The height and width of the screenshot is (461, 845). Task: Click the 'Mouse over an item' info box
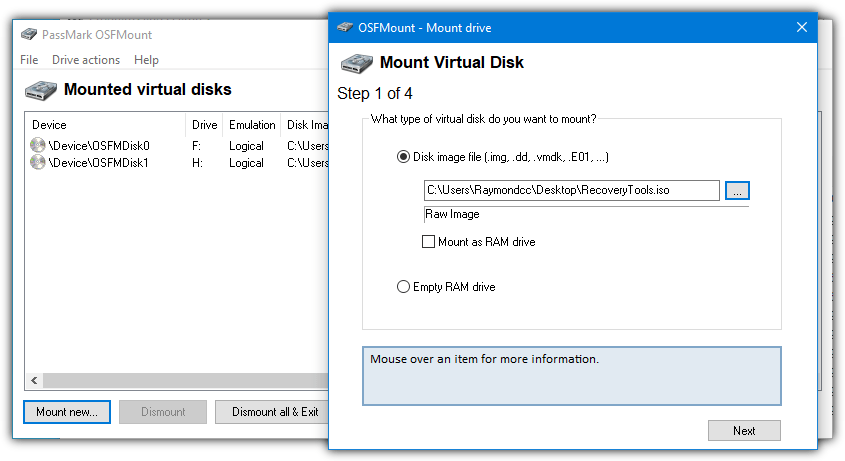572,376
